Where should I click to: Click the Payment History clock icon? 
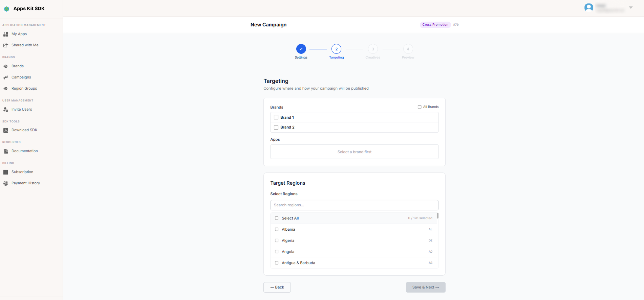[x=6, y=183]
